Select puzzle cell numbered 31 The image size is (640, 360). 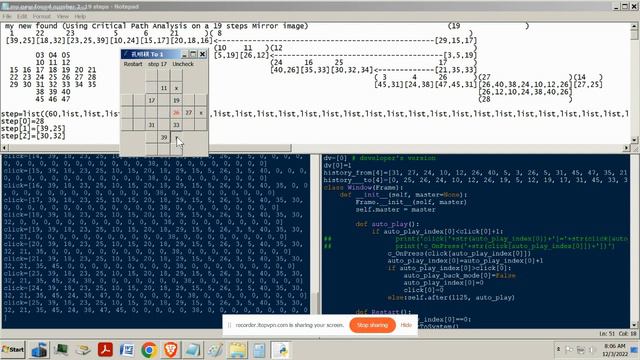(151, 125)
